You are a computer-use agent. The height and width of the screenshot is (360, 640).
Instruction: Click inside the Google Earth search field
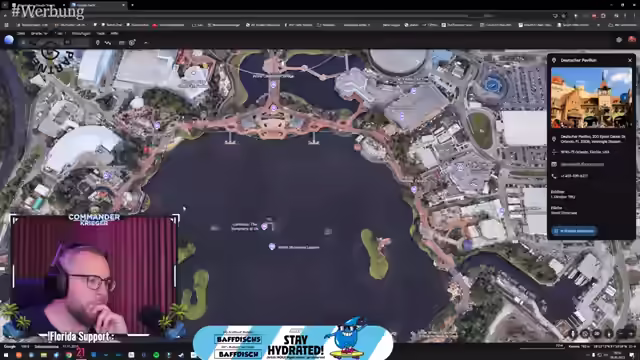tap(53, 42)
